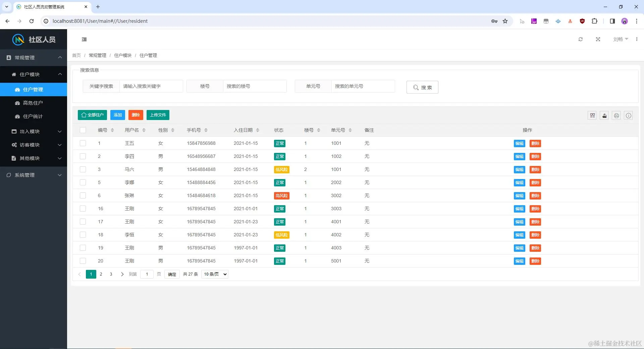
Task: Click the browser reload icon
Action: click(x=32, y=21)
